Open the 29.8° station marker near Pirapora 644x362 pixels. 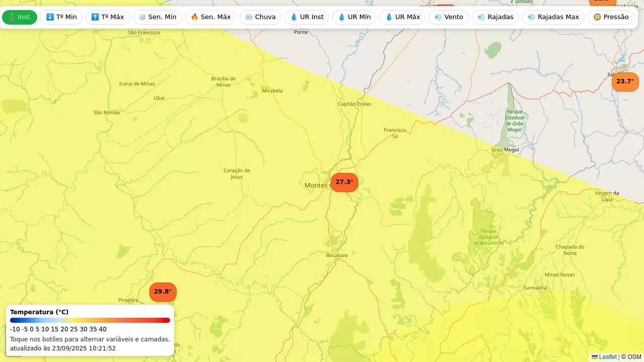pyautogui.click(x=163, y=292)
